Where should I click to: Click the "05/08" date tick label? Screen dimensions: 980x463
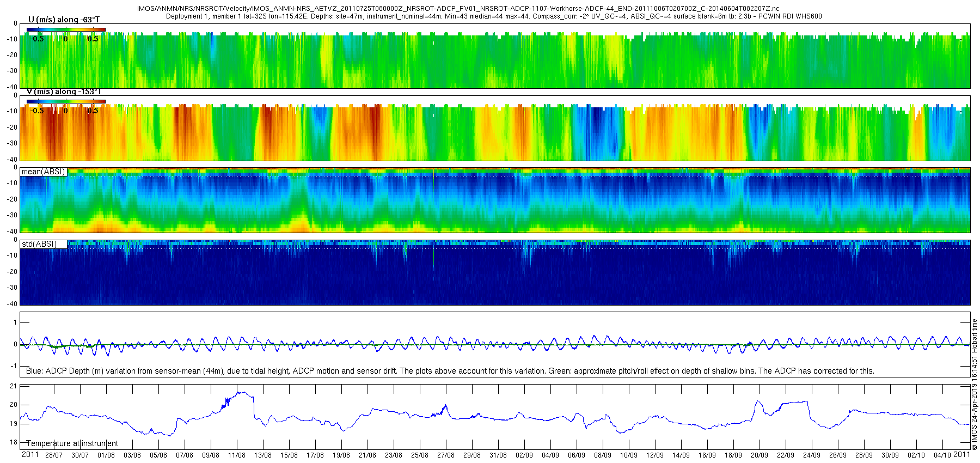[x=158, y=455]
